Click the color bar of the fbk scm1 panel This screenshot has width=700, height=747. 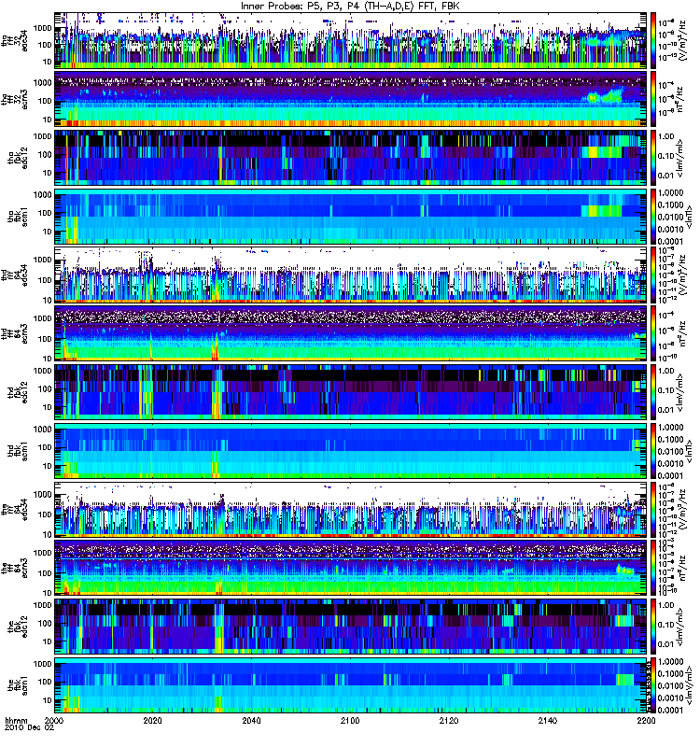pos(653,685)
